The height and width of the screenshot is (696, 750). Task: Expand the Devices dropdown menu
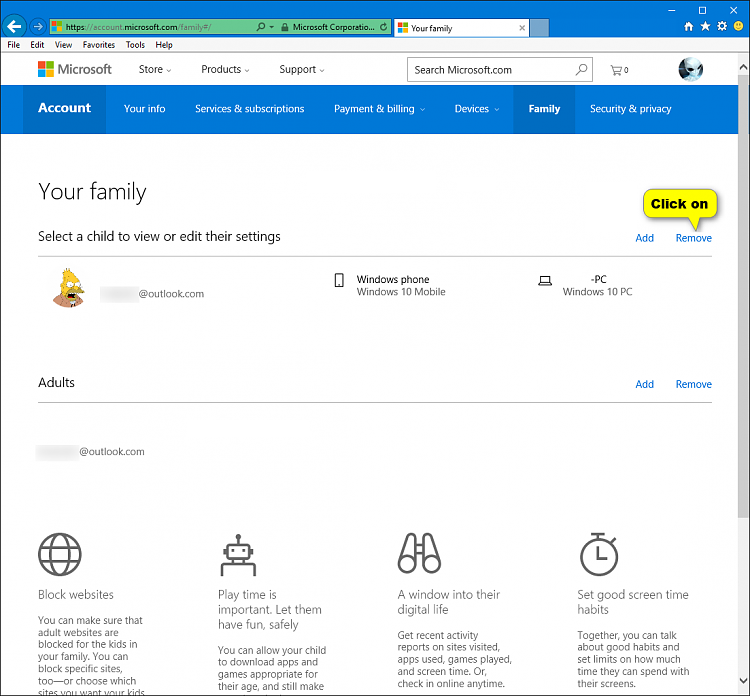coord(476,109)
